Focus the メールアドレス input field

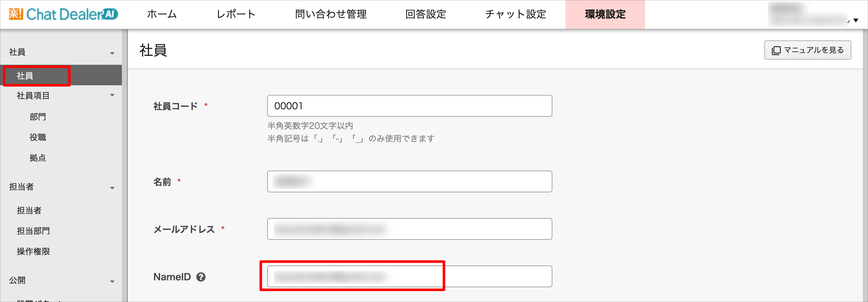click(409, 229)
